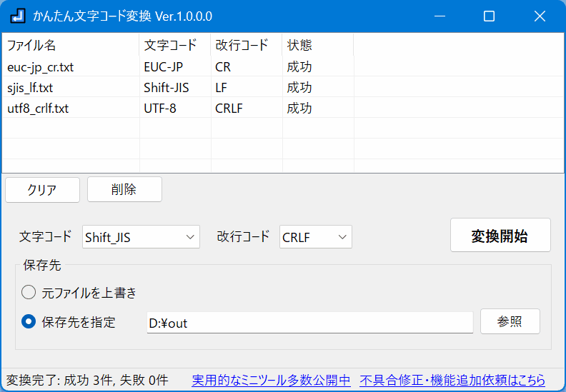Open 実用的なミニツール多数公開中 link
This screenshot has height=392, width=566.
[271, 381]
